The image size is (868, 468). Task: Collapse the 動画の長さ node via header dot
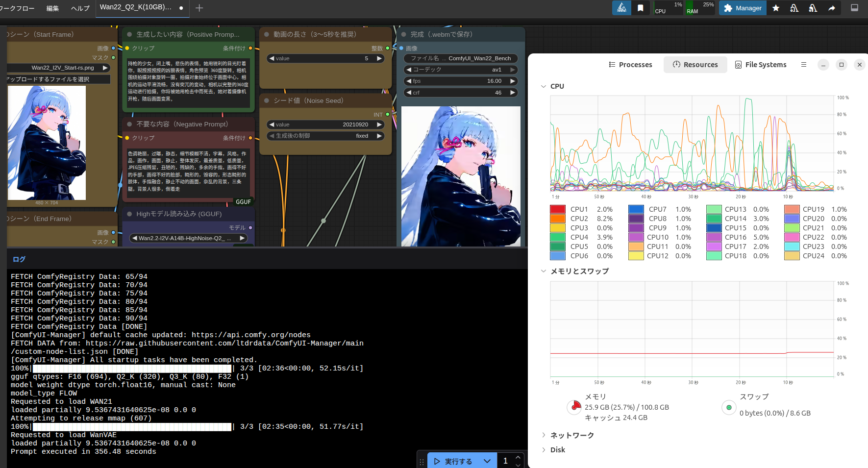[x=267, y=34]
